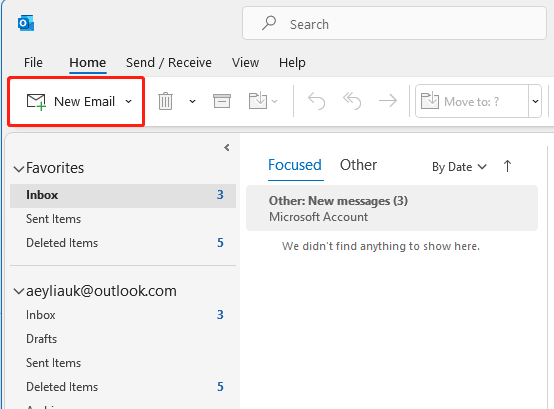Open Other: New messages (3) banner
This screenshot has width=554, height=409.
pos(392,208)
